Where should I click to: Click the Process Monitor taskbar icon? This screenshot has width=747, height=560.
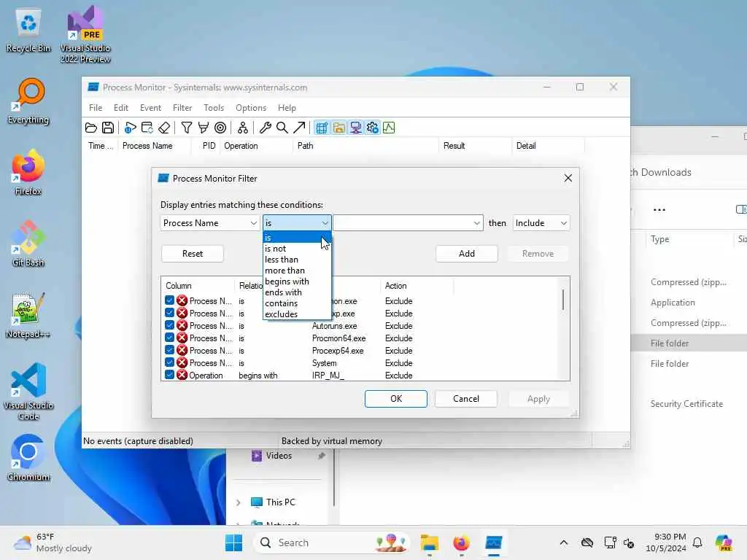494,542
